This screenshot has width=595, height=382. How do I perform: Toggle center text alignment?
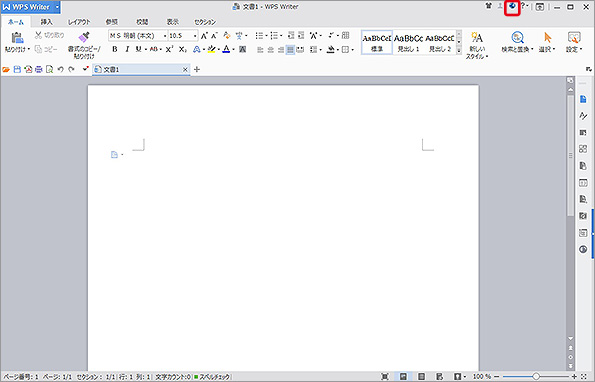pos(271,50)
